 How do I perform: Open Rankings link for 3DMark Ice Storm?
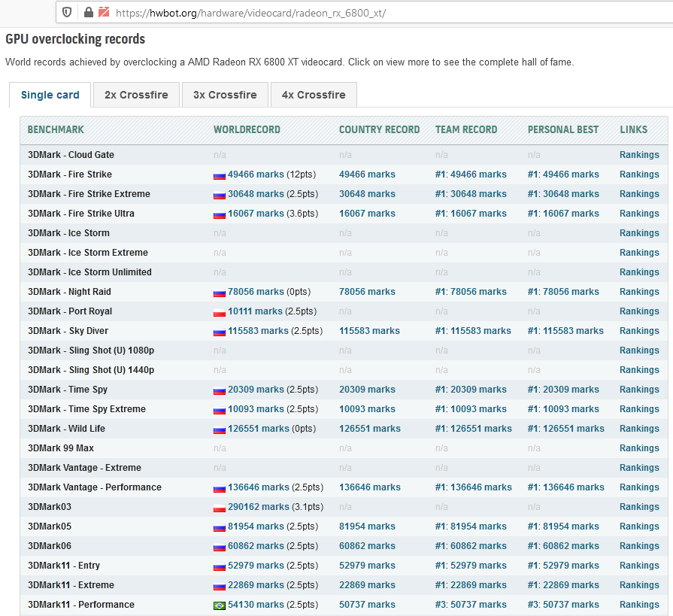click(639, 233)
